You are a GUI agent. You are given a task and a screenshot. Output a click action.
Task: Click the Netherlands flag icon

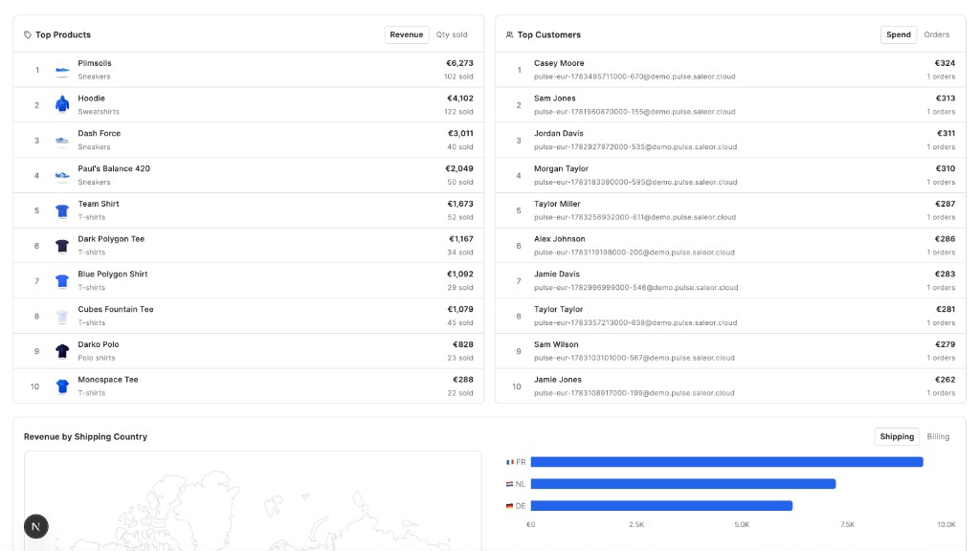point(509,484)
